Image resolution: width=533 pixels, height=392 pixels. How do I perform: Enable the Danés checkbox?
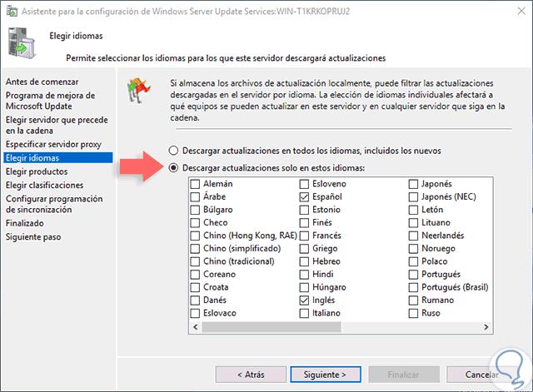click(195, 300)
